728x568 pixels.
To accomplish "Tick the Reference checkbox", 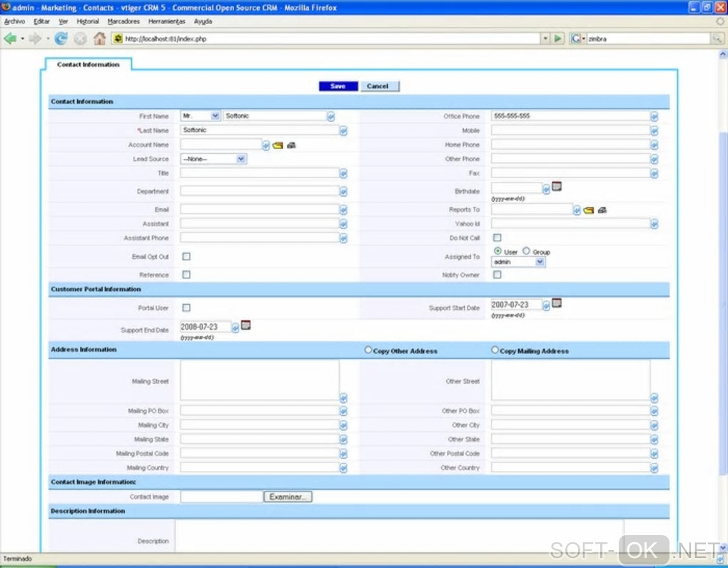I will (x=186, y=275).
